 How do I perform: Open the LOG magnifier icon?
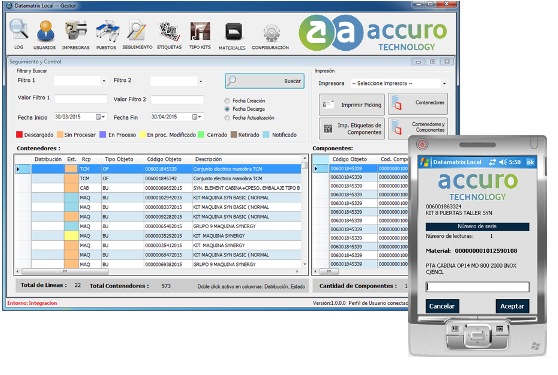point(19,30)
